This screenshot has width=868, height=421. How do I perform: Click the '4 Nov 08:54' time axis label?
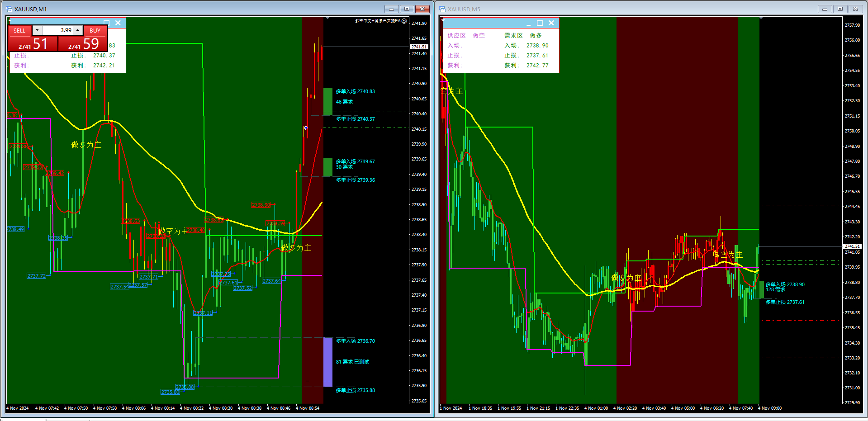point(308,408)
